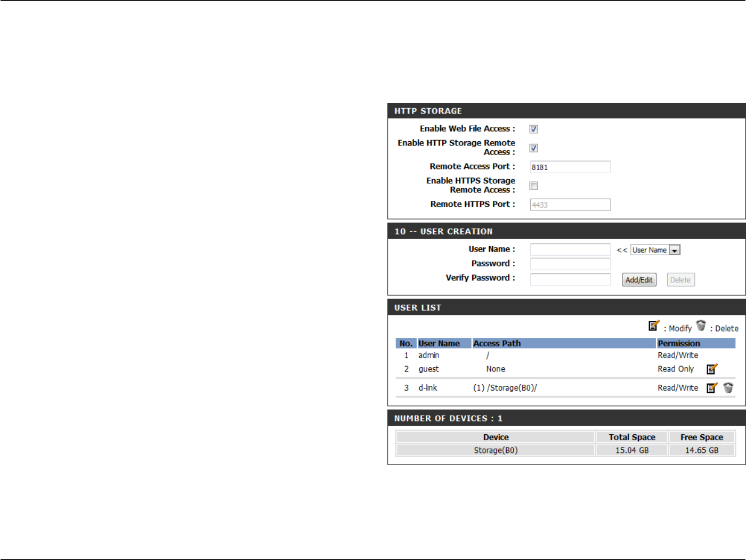Viewport: 746px width, 560px height.
Task: Click the Free Space column header
Action: 702,437
